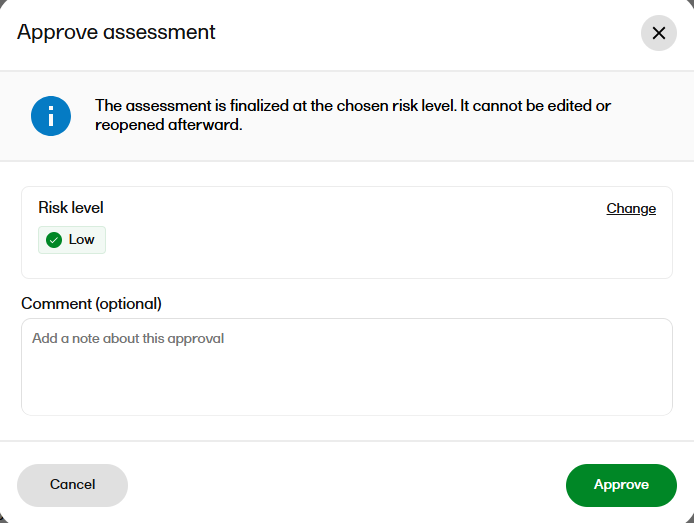Viewport: 694px width, 523px height.
Task: Close the Approve assessment dialog
Action: click(x=659, y=33)
